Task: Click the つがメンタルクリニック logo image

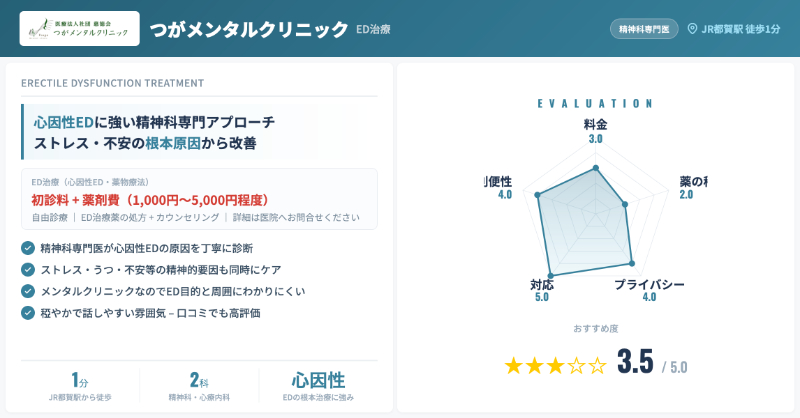Action: tap(80, 30)
